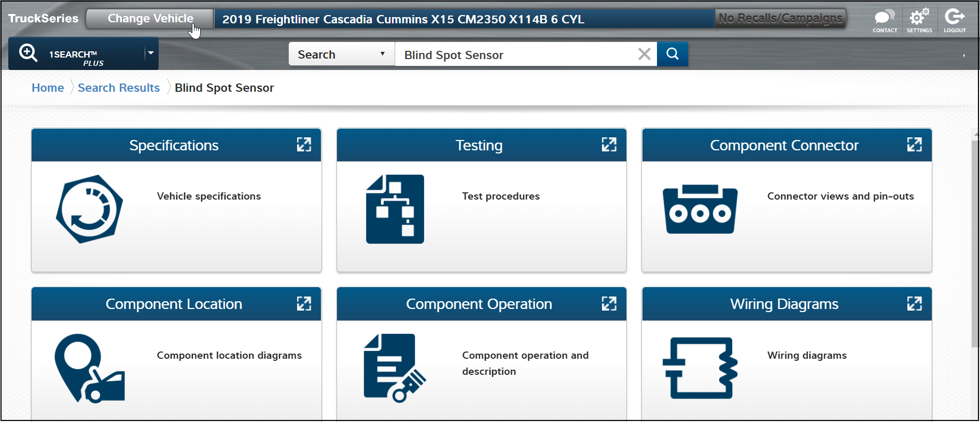Screen dimensions: 980x422
Task: Click the Testing flowchart icon
Action: click(x=395, y=209)
